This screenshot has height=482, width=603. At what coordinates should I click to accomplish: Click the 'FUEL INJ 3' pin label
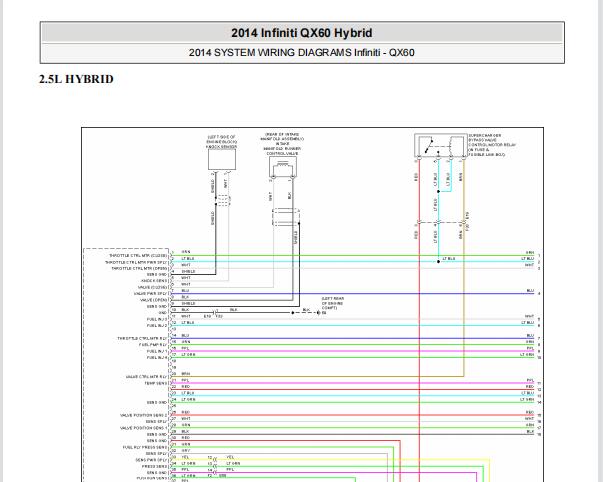[157, 319]
